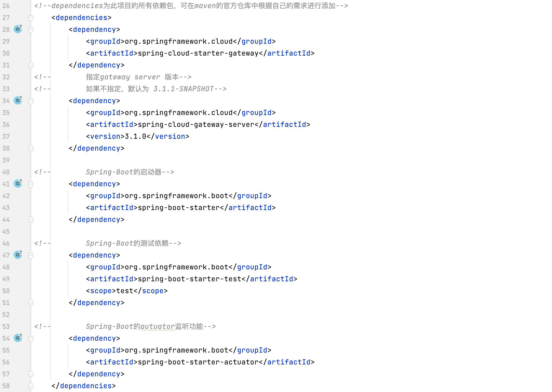
Task: Click the gutter dependency icon on line 41
Action: [18, 183]
